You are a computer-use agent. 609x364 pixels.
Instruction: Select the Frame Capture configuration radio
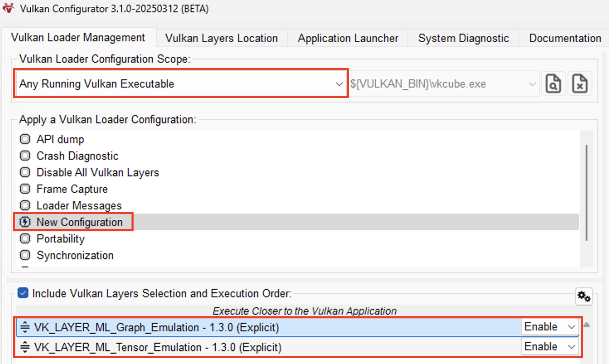[x=25, y=189]
